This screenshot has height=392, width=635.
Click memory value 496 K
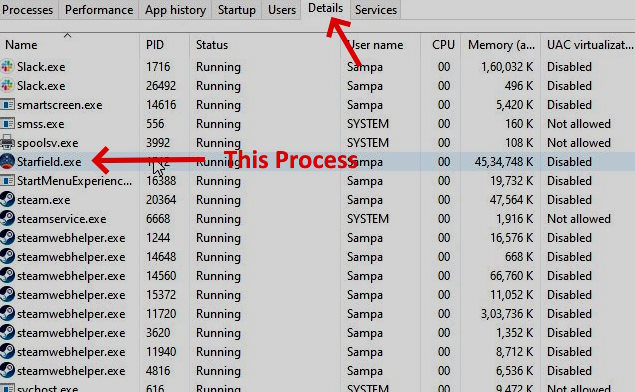(519, 86)
